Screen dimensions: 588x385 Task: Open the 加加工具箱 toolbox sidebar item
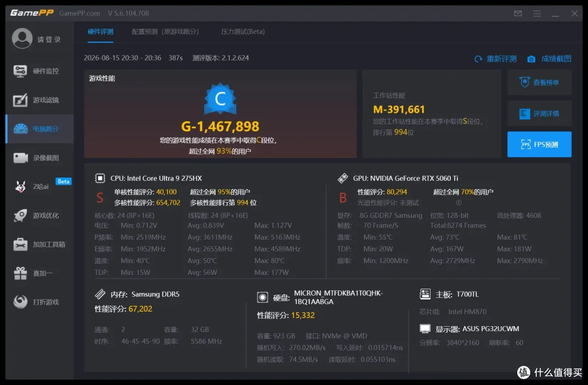coord(39,245)
